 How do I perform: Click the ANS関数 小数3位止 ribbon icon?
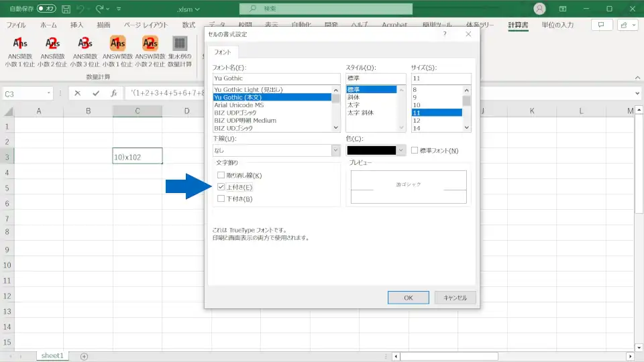85,44
